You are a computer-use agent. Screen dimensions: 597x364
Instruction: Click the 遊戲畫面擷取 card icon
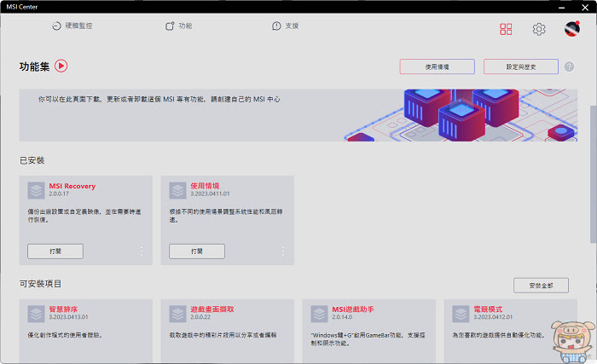click(177, 314)
